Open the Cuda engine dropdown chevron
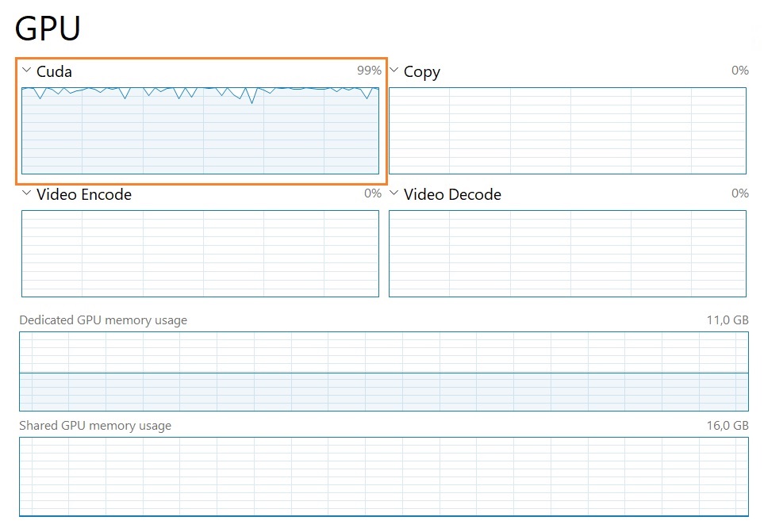 click(27, 71)
